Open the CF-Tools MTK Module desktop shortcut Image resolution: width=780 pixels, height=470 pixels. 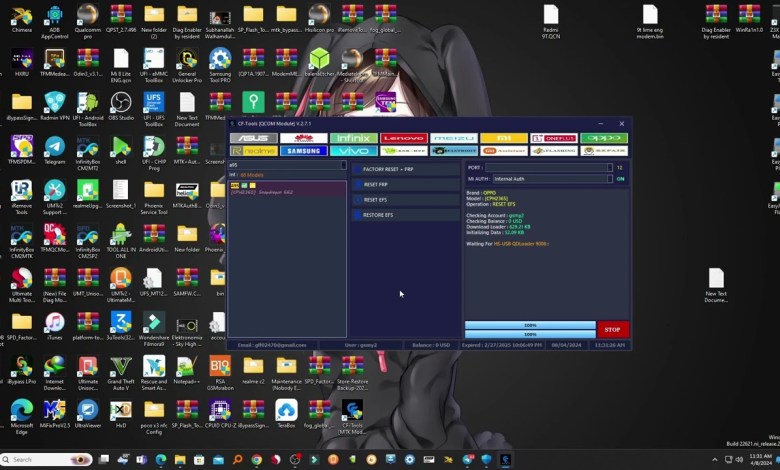point(352,417)
